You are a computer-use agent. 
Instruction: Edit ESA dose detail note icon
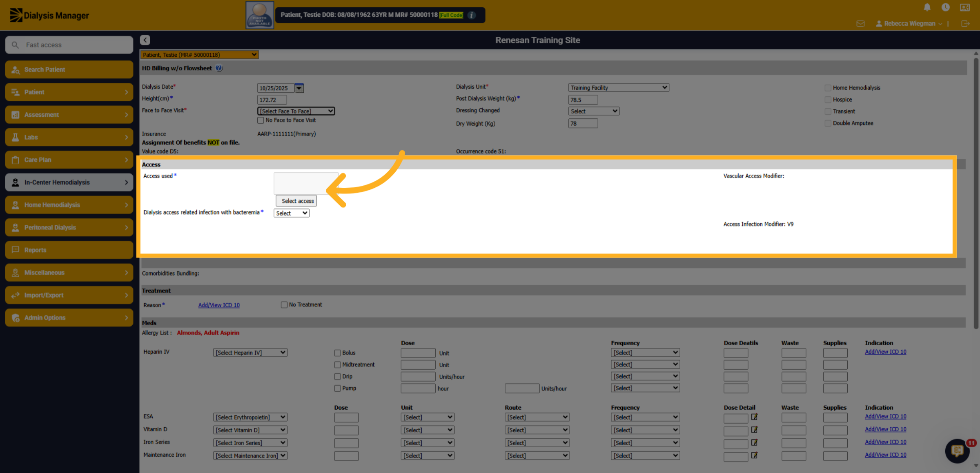tap(754, 417)
